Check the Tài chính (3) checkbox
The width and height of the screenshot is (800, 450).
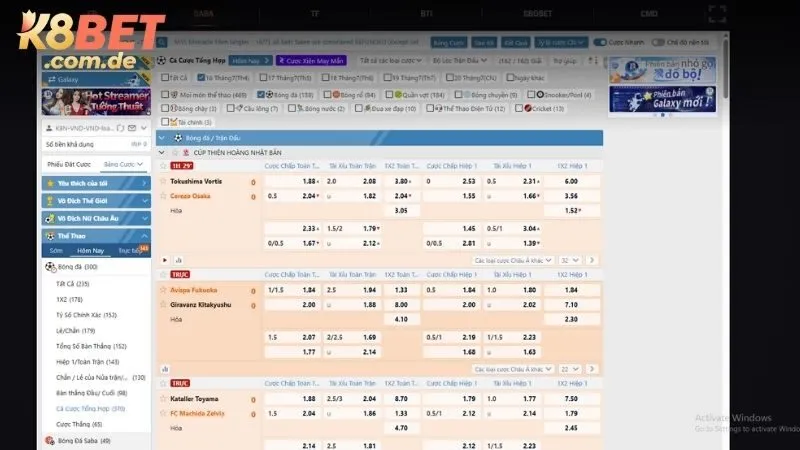click(165, 122)
